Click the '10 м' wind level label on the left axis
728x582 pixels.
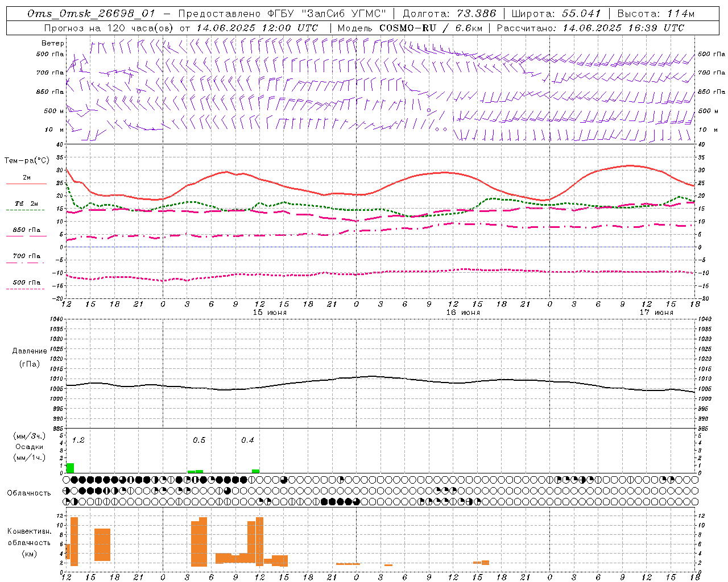click(55, 130)
